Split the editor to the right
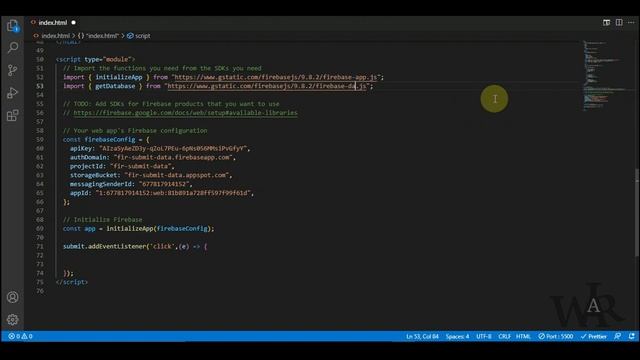This screenshot has width=640, height=360. point(619,22)
